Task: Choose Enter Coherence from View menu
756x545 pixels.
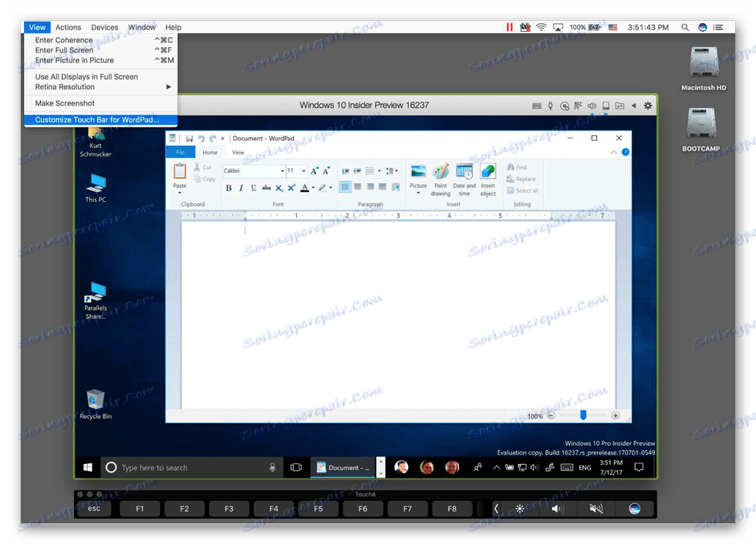Action: click(x=101, y=40)
